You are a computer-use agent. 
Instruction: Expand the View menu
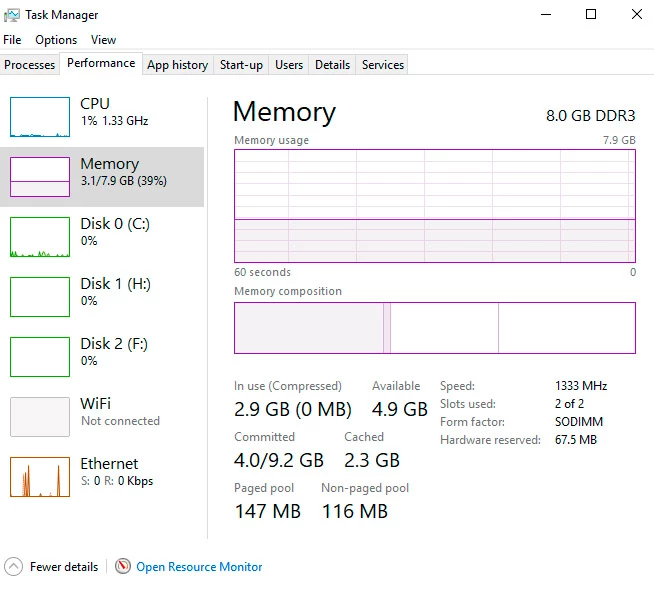103,40
